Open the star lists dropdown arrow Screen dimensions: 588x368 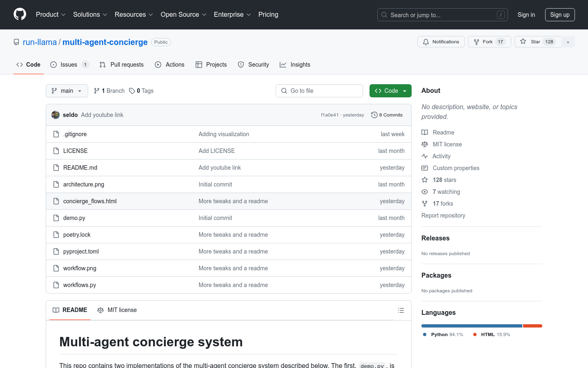[568, 42]
